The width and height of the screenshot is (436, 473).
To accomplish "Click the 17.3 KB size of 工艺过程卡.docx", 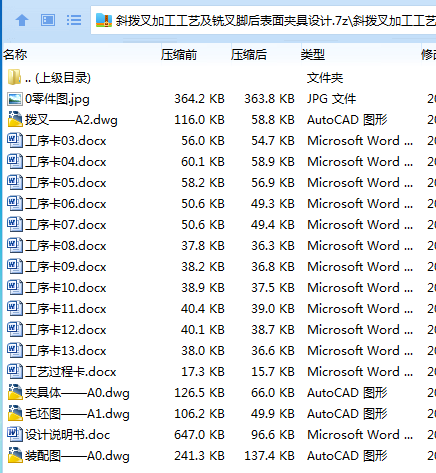I will point(203,371).
